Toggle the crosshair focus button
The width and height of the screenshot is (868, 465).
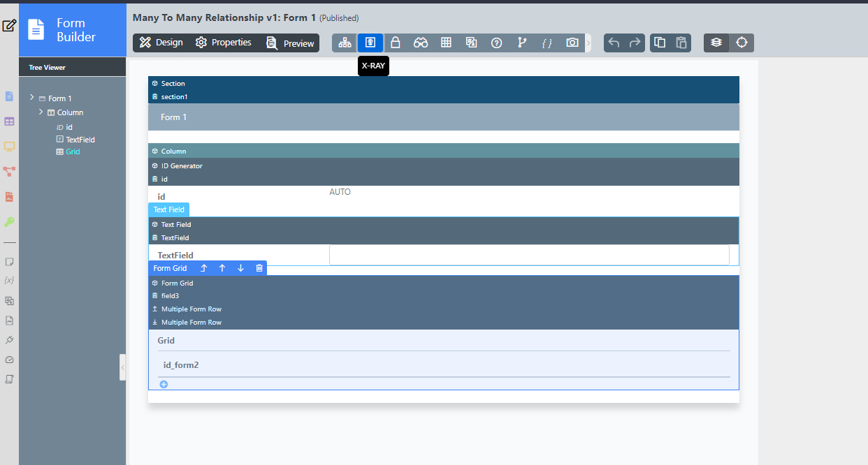pos(742,43)
